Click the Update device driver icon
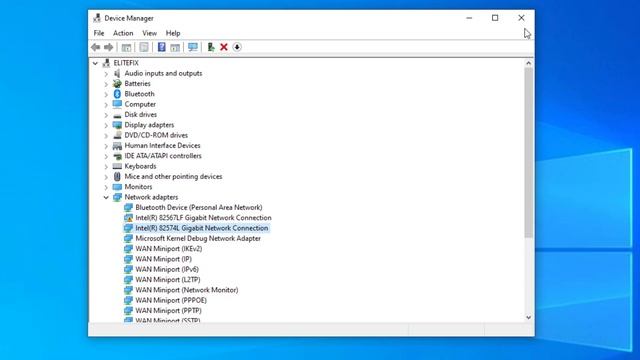 tap(211, 47)
